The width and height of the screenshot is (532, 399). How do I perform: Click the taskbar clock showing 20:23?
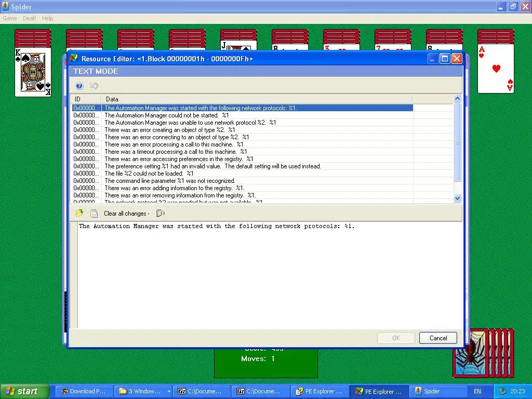pyautogui.click(x=517, y=391)
